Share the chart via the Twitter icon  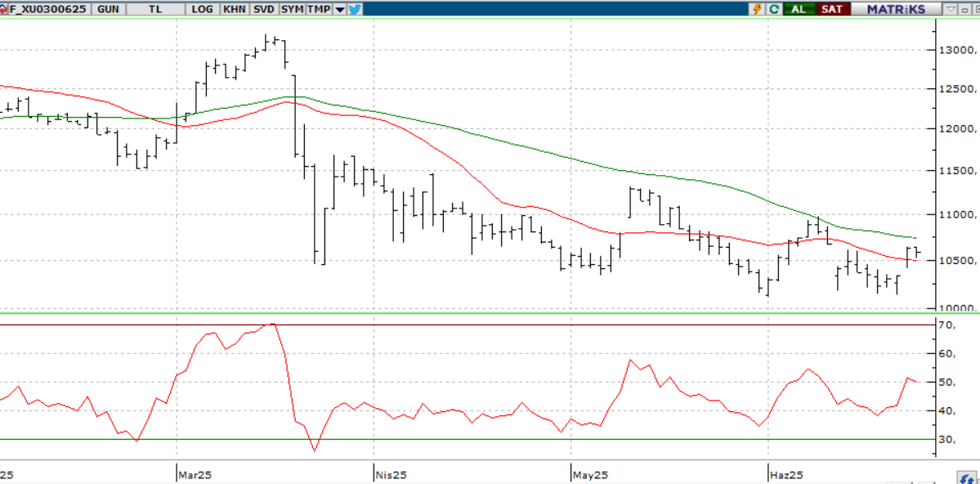coord(355,9)
